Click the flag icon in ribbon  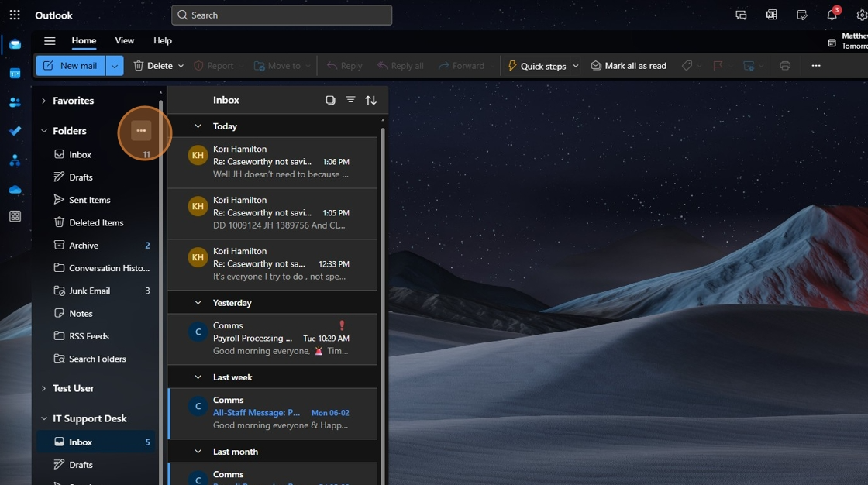[718, 66]
